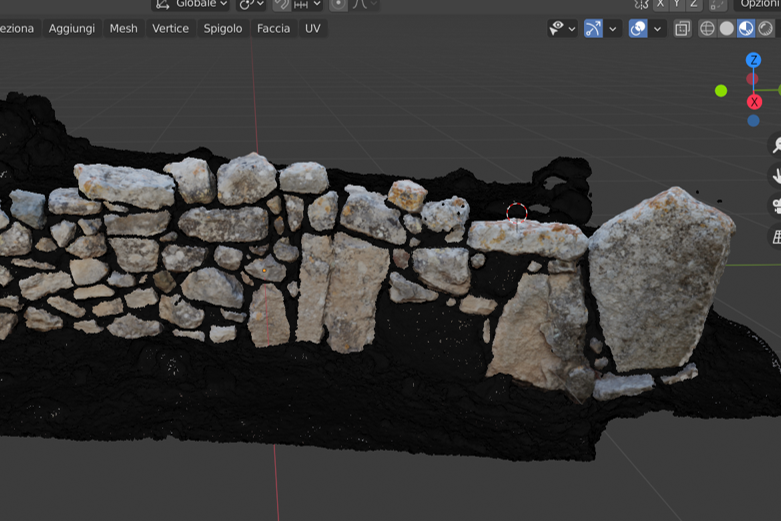The image size is (781, 521).
Task: Enable material preview shading
Action: coord(746,28)
